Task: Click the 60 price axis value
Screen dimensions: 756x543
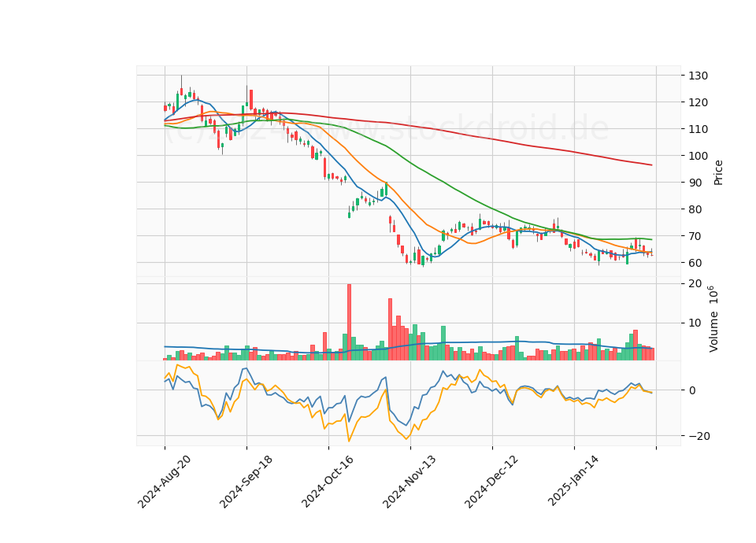Action: point(695,263)
